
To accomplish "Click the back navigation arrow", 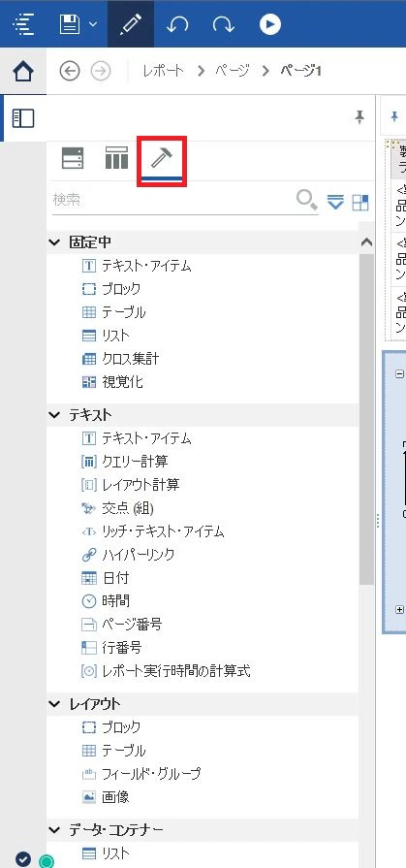I will 70,72.
